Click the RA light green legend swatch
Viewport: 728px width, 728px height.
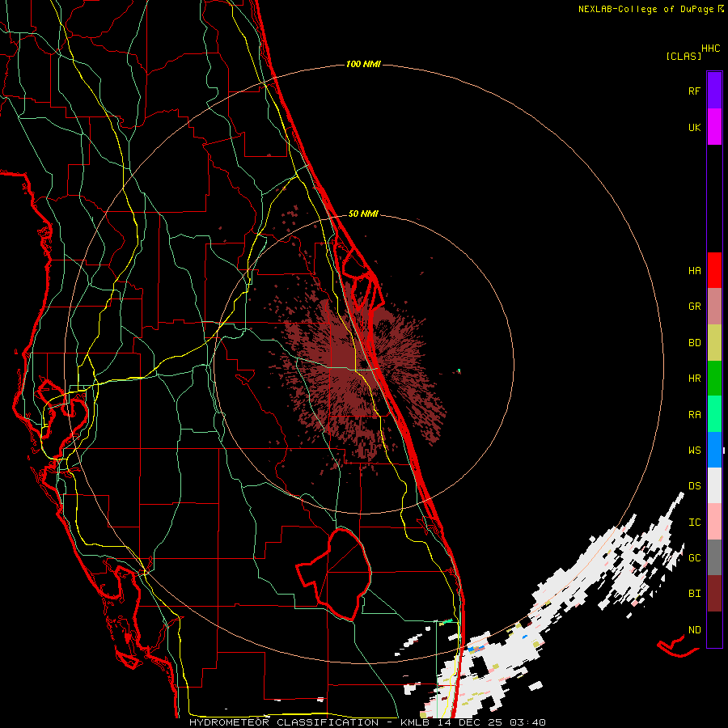coord(714,414)
